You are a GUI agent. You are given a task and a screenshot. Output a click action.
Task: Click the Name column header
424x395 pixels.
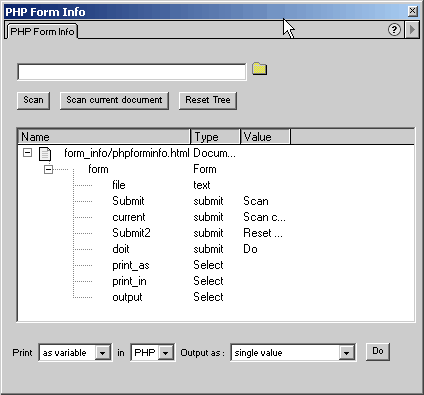104,137
